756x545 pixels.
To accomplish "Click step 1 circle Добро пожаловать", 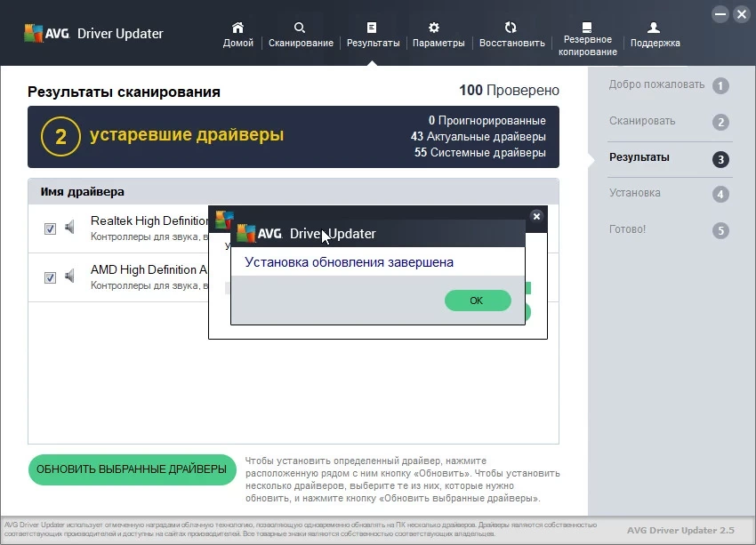I will click(720, 85).
